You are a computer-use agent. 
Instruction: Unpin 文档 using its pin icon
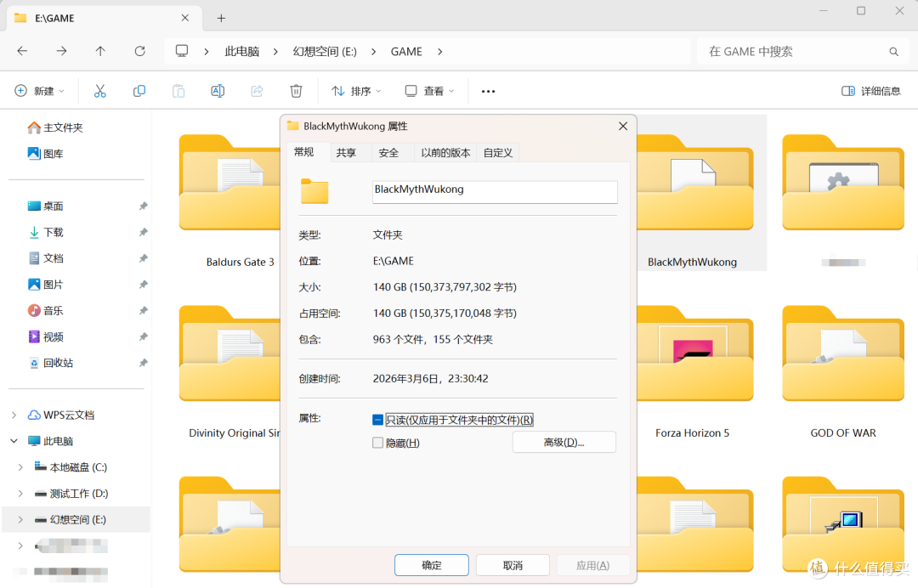pos(143,258)
